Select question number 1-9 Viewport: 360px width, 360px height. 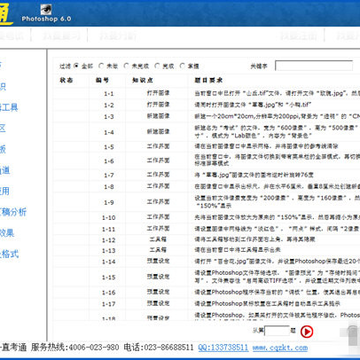109,202
